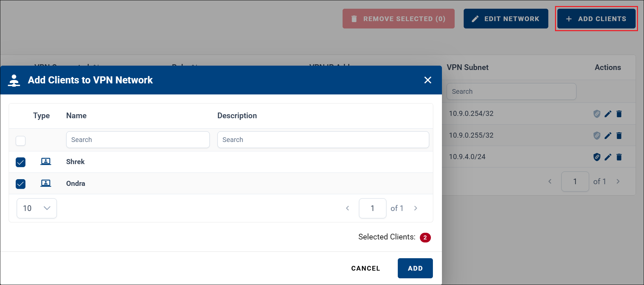Click the REMOVE SELECTED (0) button
The image size is (644, 285).
click(398, 19)
